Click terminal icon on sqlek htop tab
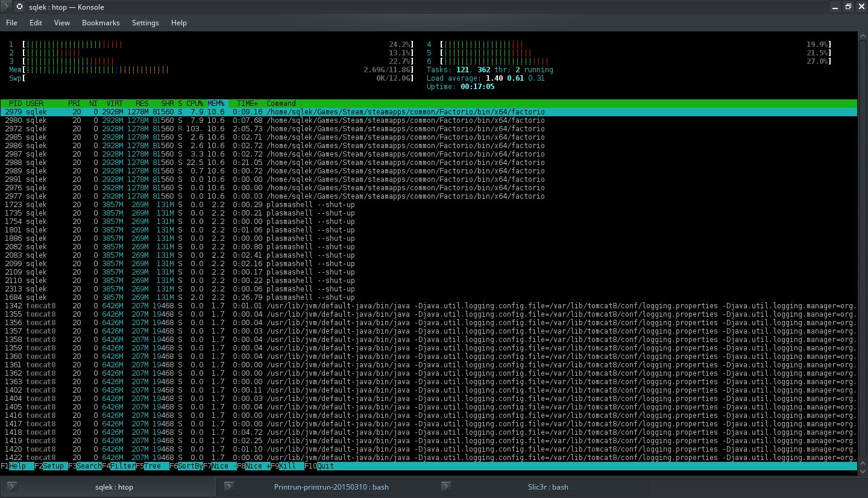 click(x=12, y=487)
